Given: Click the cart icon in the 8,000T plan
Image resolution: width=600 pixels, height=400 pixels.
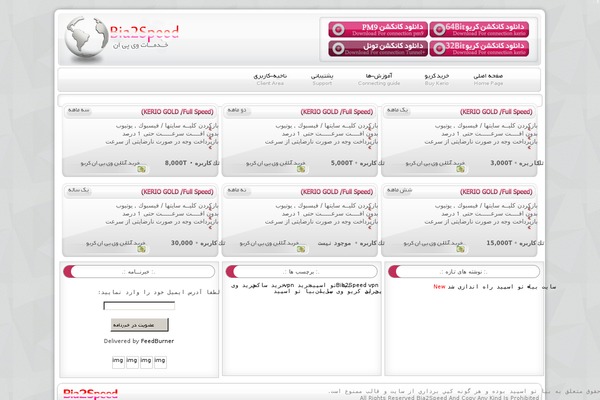Looking at the screenshot, I should [x=142, y=169].
